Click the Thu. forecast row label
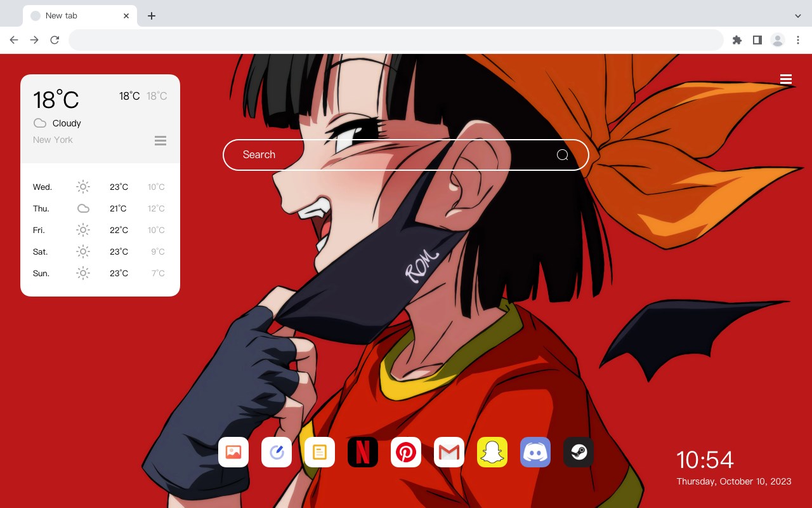Image resolution: width=812 pixels, height=508 pixels. (x=41, y=208)
